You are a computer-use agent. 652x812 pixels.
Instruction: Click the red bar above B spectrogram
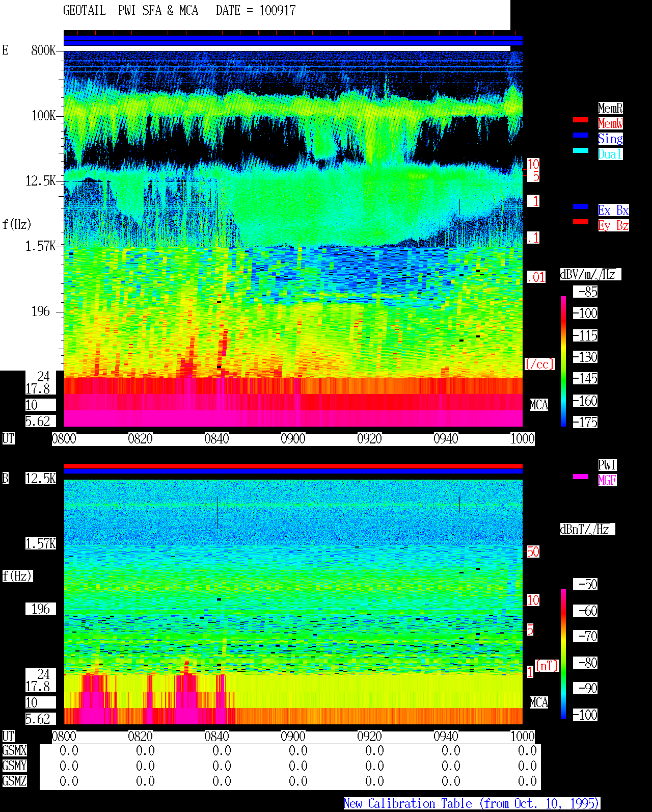(293, 466)
